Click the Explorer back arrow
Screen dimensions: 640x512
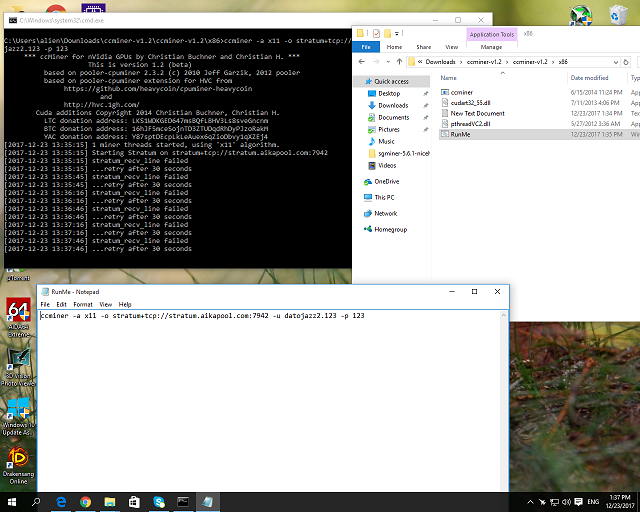[x=361, y=62]
